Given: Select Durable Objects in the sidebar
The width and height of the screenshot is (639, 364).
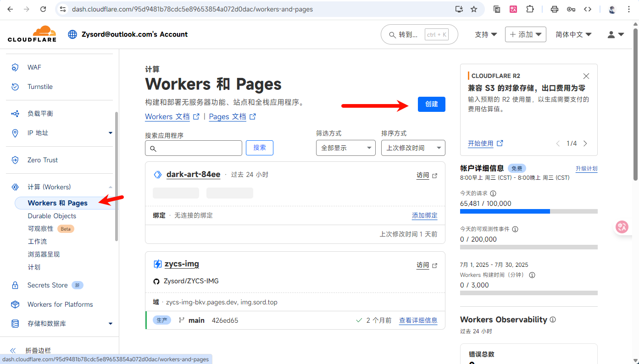Looking at the screenshot, I should [52, 216].
